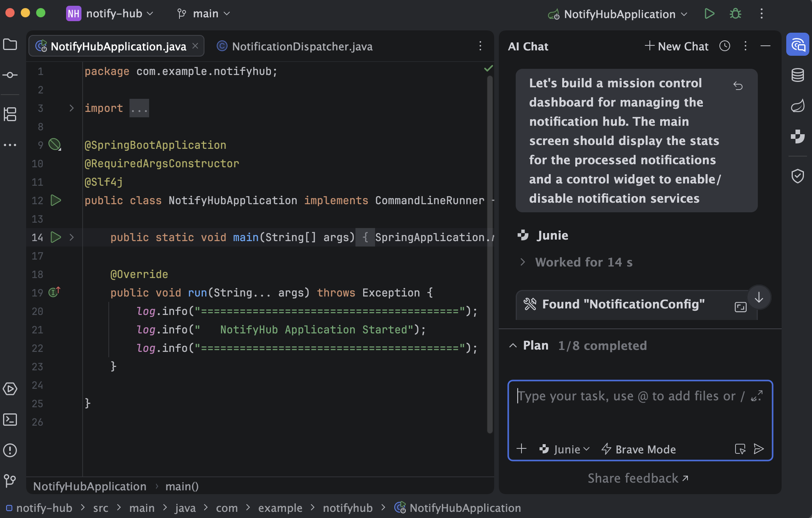This screenshot has height=518, width=812.
Task: Open the Structure tool window
Action: coord(10,114)
